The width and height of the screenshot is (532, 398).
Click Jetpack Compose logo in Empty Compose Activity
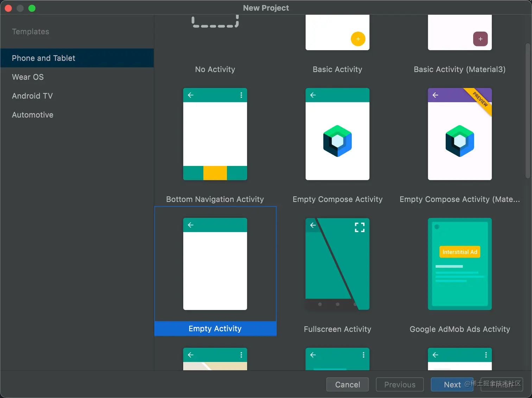click(x=337, y=141)
